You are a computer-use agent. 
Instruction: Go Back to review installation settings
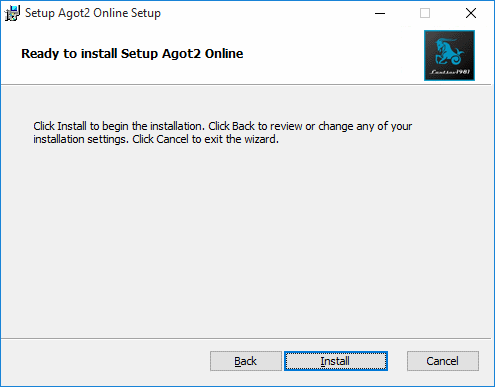246,361
